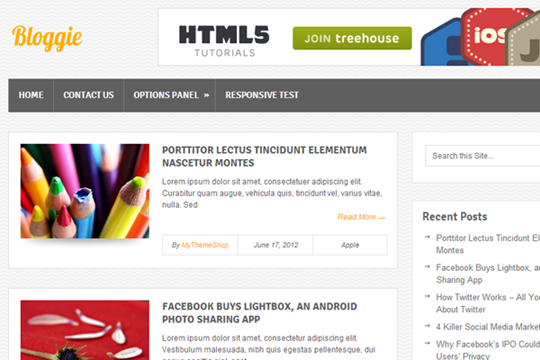Click arrow bullet beside 4 Killer Social Media
540x360 pixels.
(x=427, y=326)
